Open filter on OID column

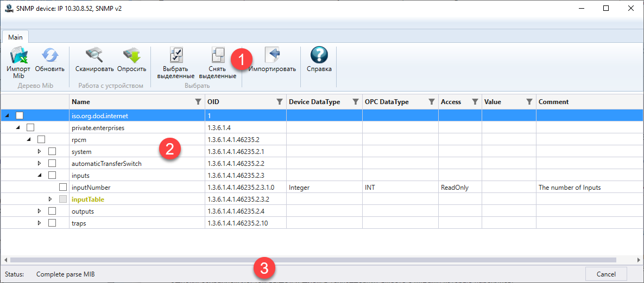[x=279, y=102]
